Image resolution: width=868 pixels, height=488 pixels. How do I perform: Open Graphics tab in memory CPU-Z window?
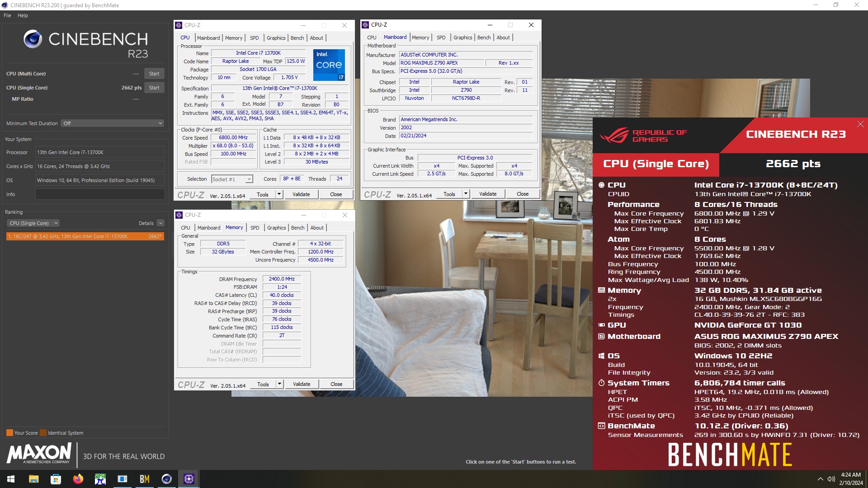pos(276,228)
